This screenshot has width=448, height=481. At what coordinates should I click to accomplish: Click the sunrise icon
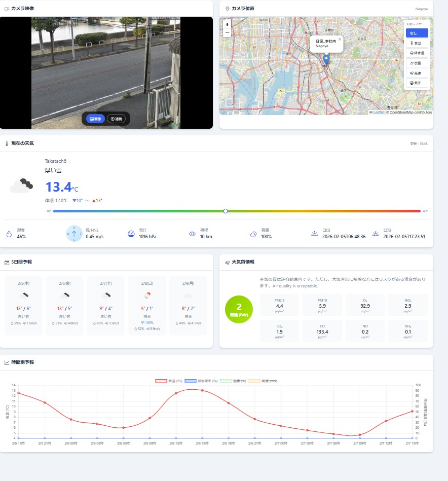(x=315, y=234)
